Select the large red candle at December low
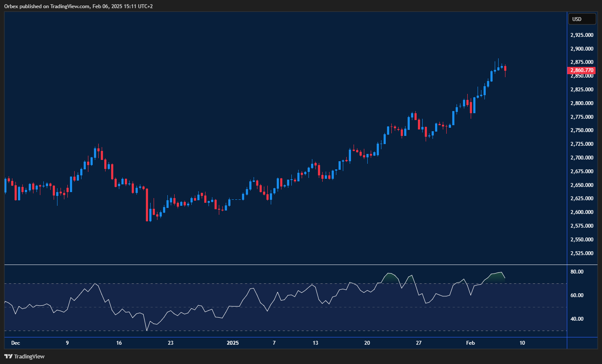The width and height of the screenshot is (602, 364). tap(147, 205)
